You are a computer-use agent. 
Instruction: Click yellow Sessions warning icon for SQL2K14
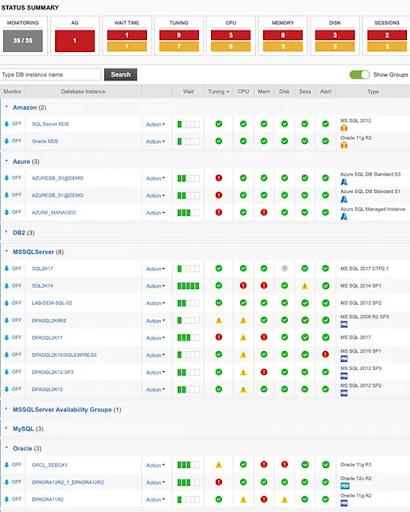tap(305, 286)
